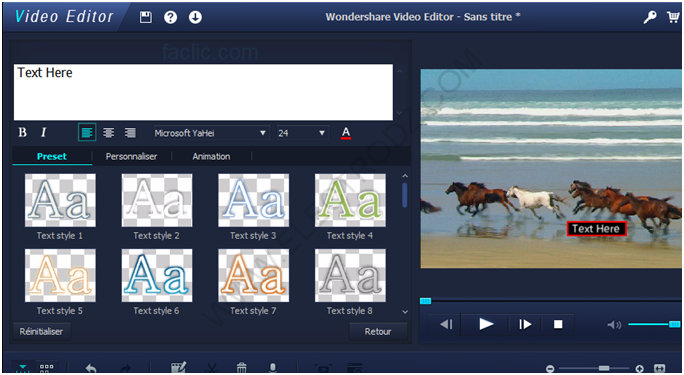
Task: Open the Microsoft YaHei font dropdown
Action: click(211, 133)
